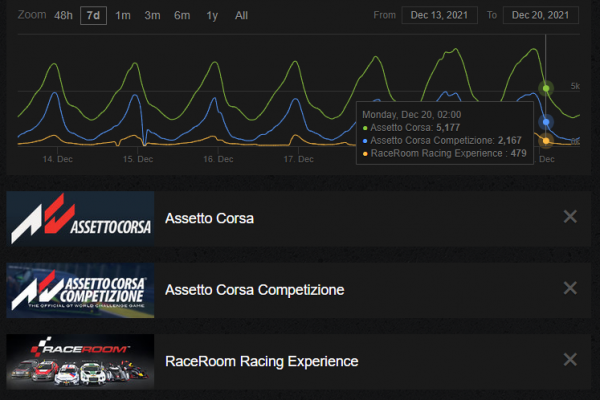The height and width of the screenshot is (400, 600).
Task: Set zoom range to 6m
Action: coord(182,15)
